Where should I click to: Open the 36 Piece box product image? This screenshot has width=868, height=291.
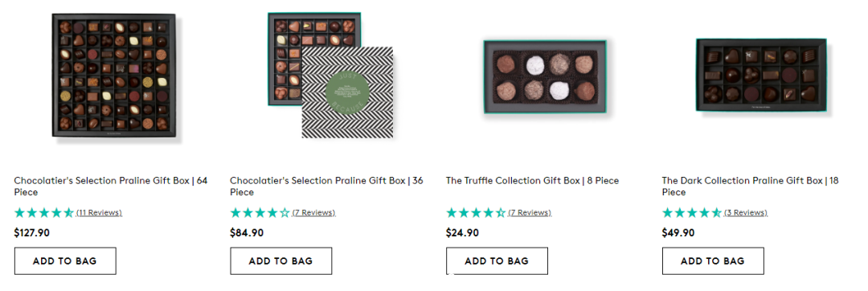(330, 76)
